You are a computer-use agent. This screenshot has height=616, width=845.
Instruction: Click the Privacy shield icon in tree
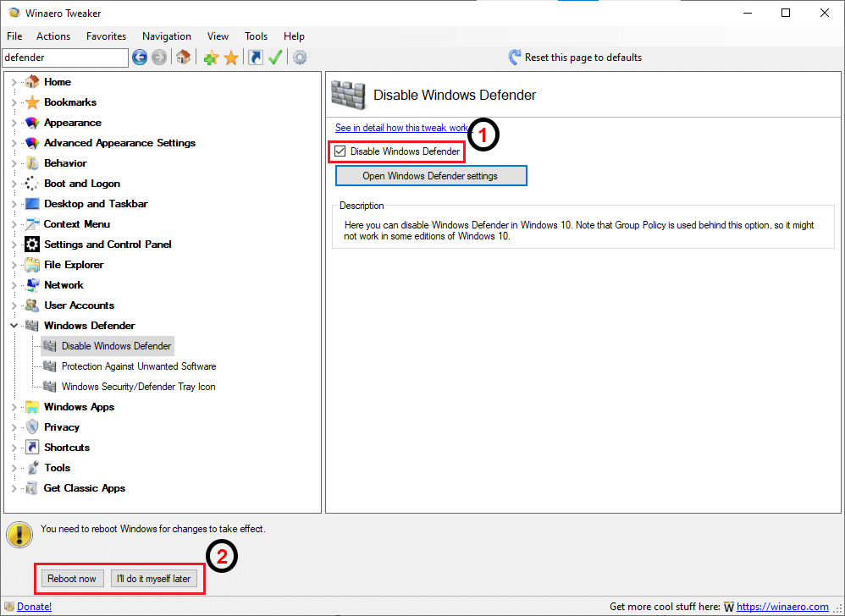32,427
